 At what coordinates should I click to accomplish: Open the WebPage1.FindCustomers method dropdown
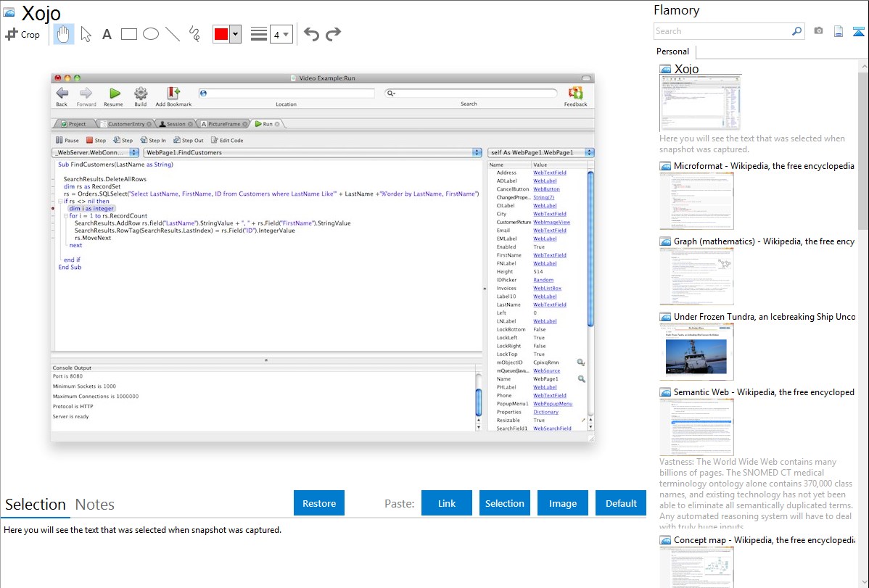pyautogui.click(x=312, y=152)
